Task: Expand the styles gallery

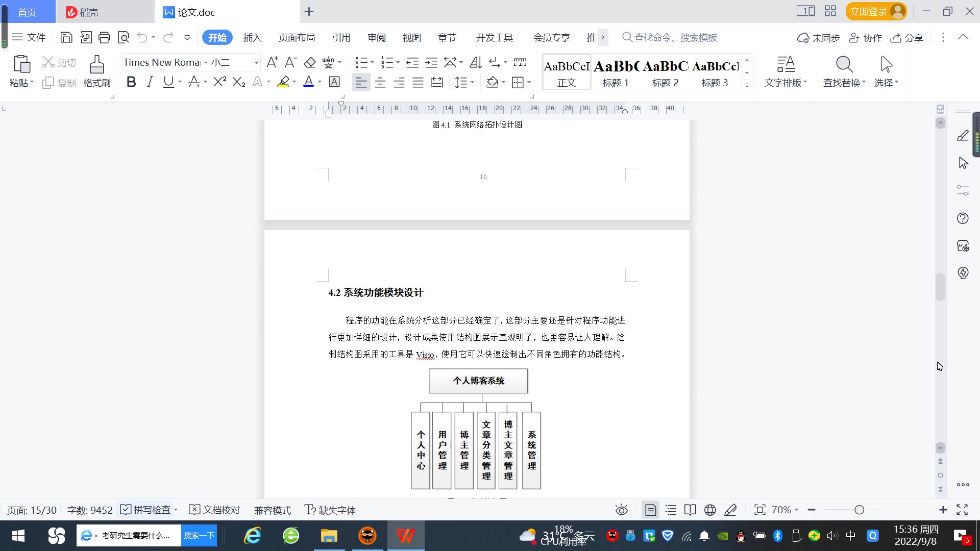Action: pos(747,86)
